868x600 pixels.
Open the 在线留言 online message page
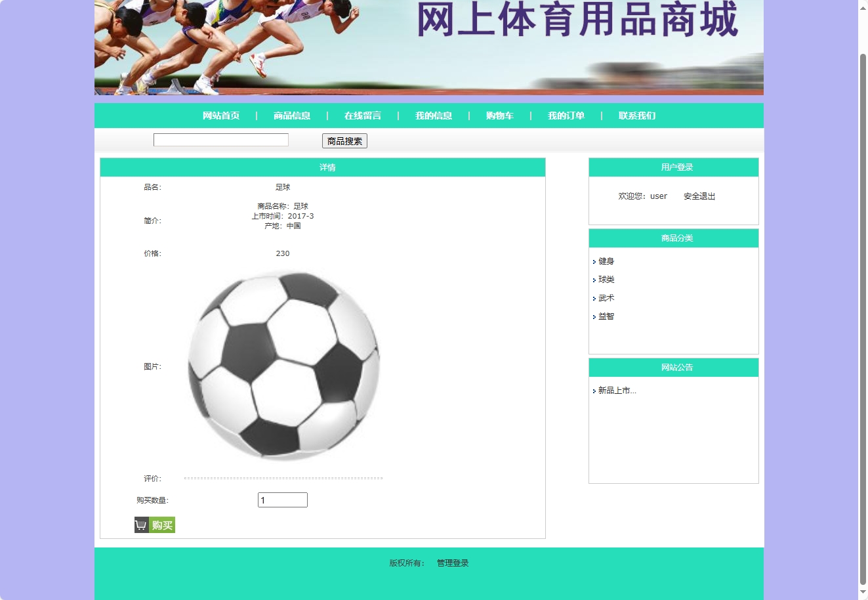point(362,116)
